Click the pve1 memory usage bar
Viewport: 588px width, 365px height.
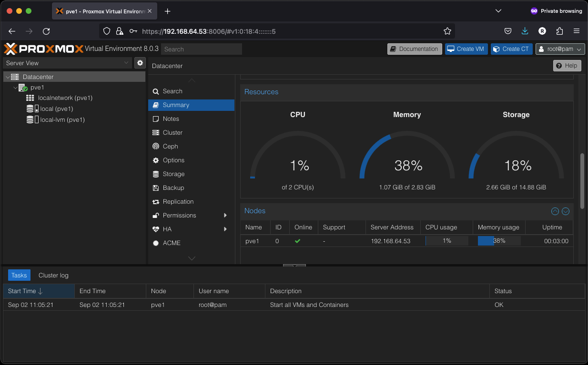pos(499,241)
